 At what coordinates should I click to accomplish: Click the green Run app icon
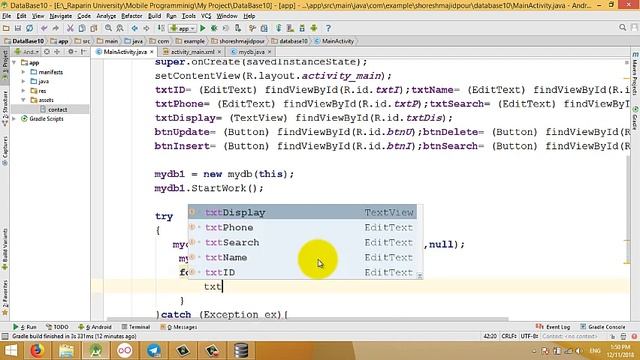203,28
